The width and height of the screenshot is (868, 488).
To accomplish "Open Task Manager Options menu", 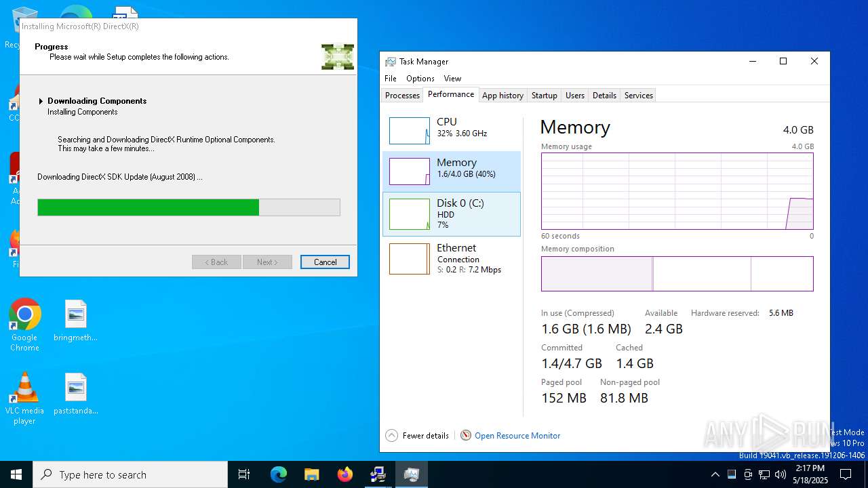I will coord(420,79).
